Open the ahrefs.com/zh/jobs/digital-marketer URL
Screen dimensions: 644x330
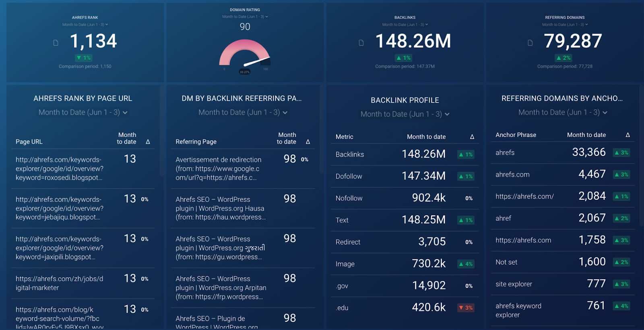coord(60,283)
